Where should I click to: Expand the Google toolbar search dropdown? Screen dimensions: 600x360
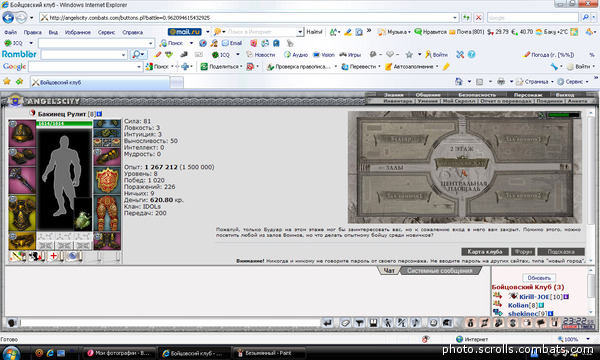point(139,67)
